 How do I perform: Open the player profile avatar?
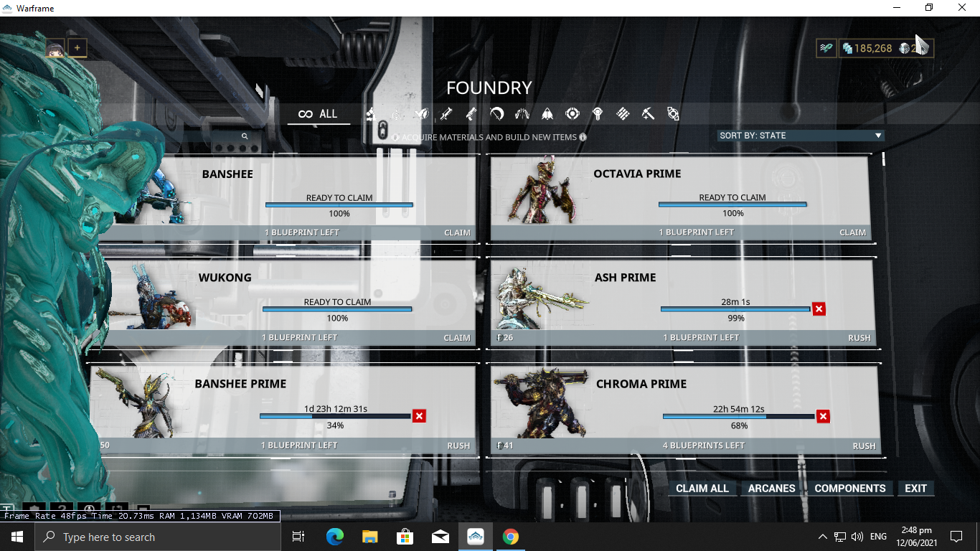click(55, 49)
